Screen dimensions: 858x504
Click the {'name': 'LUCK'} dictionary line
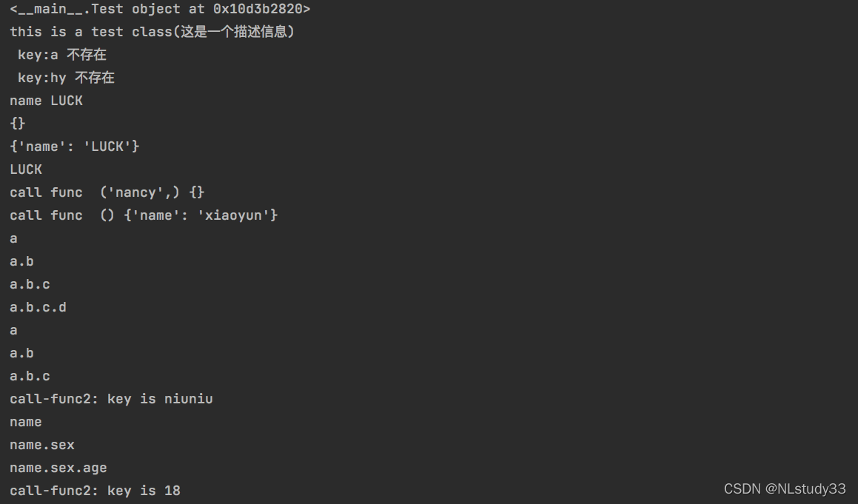pyautogui.click(x=75, y=147)
